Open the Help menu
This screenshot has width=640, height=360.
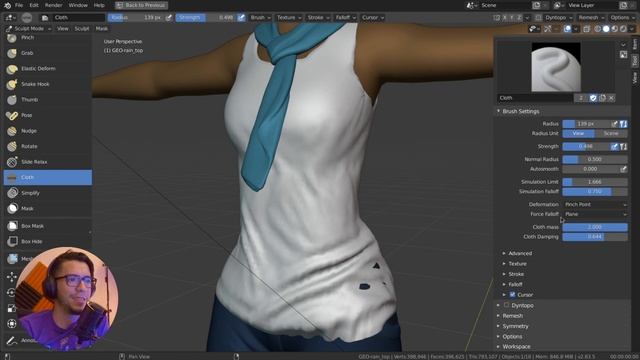pos(99,5)
